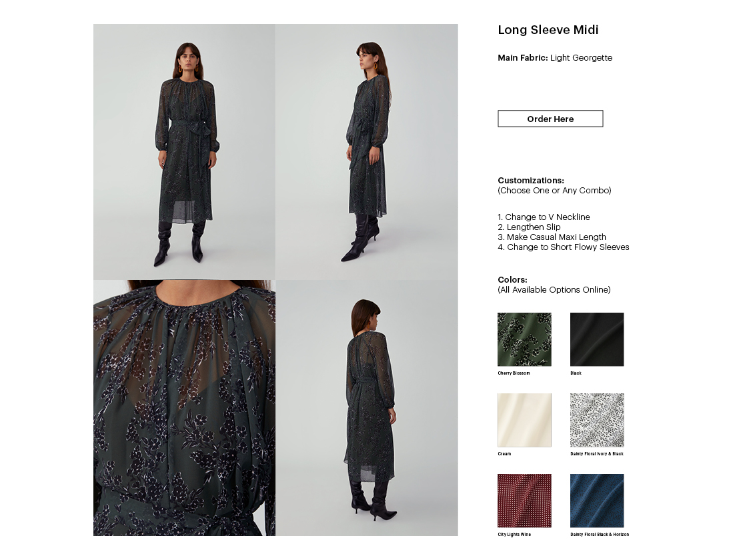Click the Light Georgette fabric text
747x560 pixels.
click(x=581, y=57)
